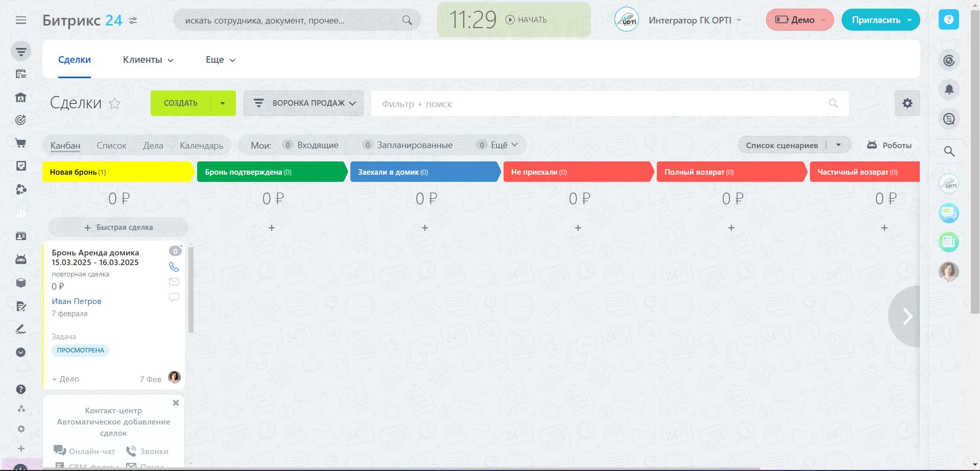This screenshot has height=471, width=980.
Task: Open the calendar planner sidebar icon
Action: [21, 74]
